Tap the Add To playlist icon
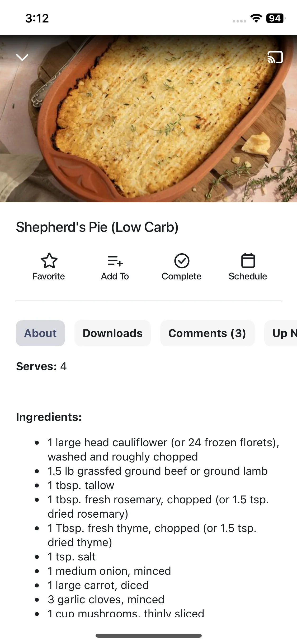Image resolution: width=297 pixels, height=644 pixels. [115, 261]
